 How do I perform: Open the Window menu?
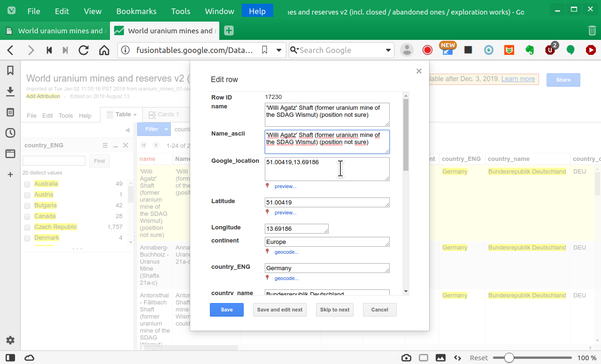[220, 11]
